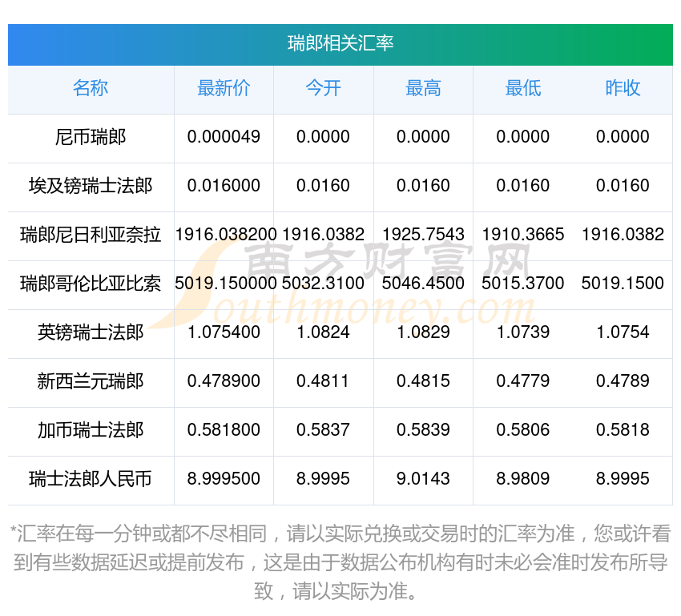The height and width of the screenshot is (616, 681).
Task: Select the 埃及镑瑞士法郎 row name
Action: pos(91,186)
